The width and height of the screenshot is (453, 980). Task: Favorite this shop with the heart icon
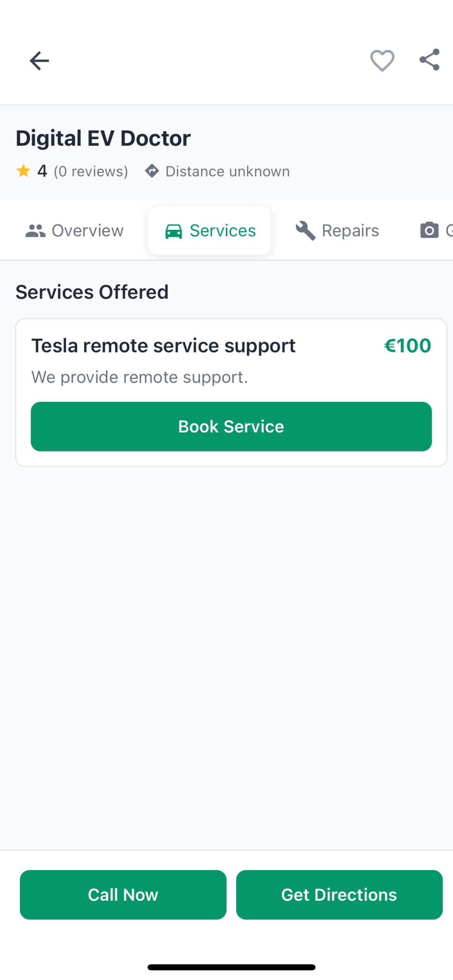pos(382,61)
